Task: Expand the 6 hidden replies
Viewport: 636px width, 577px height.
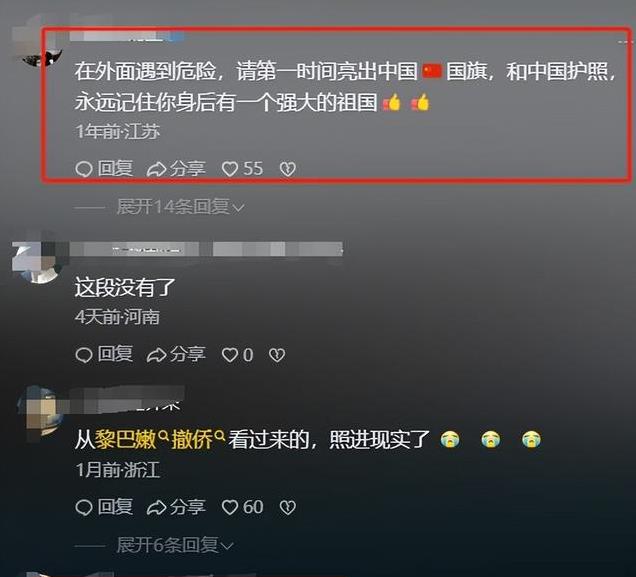Action: coord(175,545)
